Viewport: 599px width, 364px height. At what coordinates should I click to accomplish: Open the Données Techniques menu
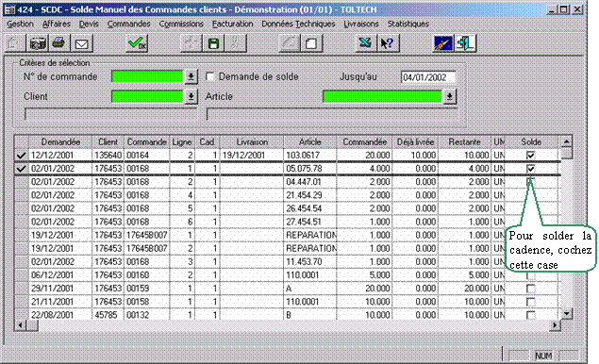(298, 24)
